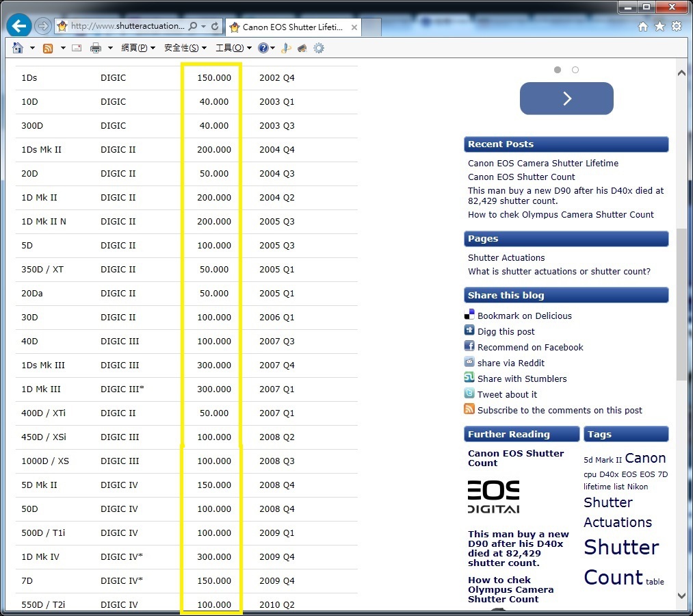
Task: Click the blue Help question mark icon
Action: click(263, 48)
